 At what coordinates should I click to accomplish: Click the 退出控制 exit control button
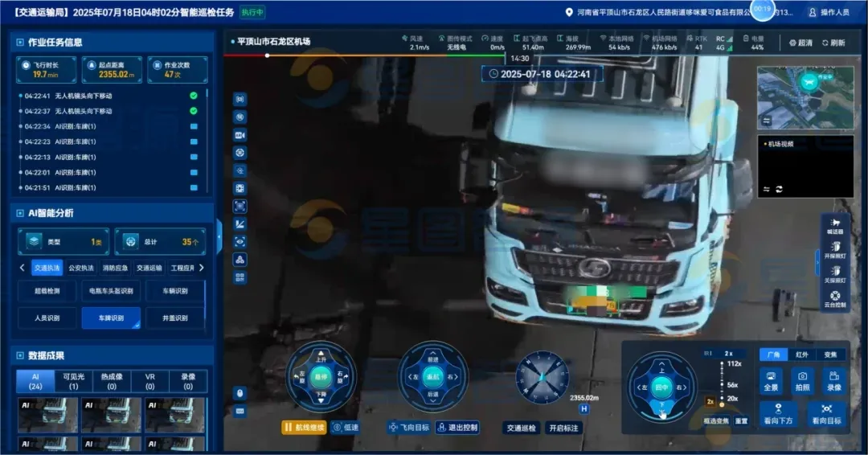(x=457, y=428)
